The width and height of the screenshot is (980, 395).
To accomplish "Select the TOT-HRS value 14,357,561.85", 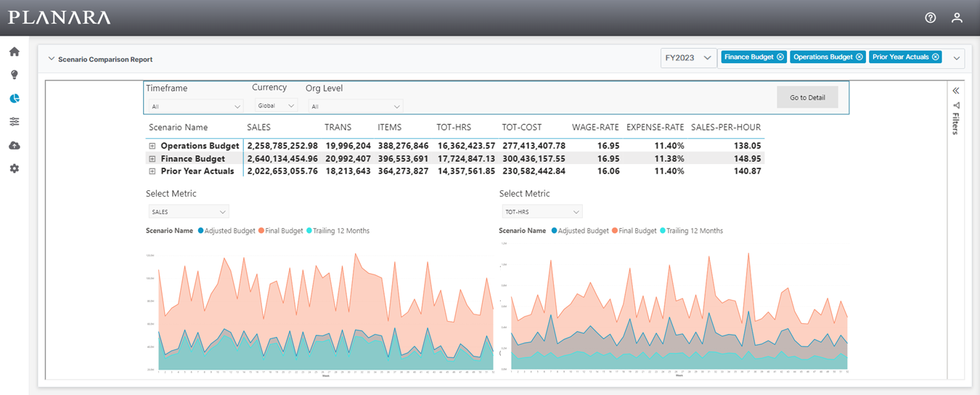I will 466,171.
